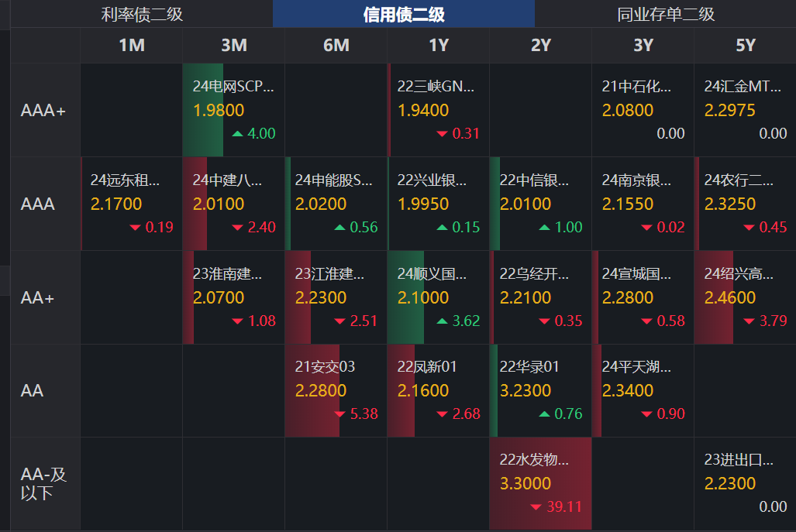Click the 1M column header
The image size is (796, 532).
(x=130, y=45)
